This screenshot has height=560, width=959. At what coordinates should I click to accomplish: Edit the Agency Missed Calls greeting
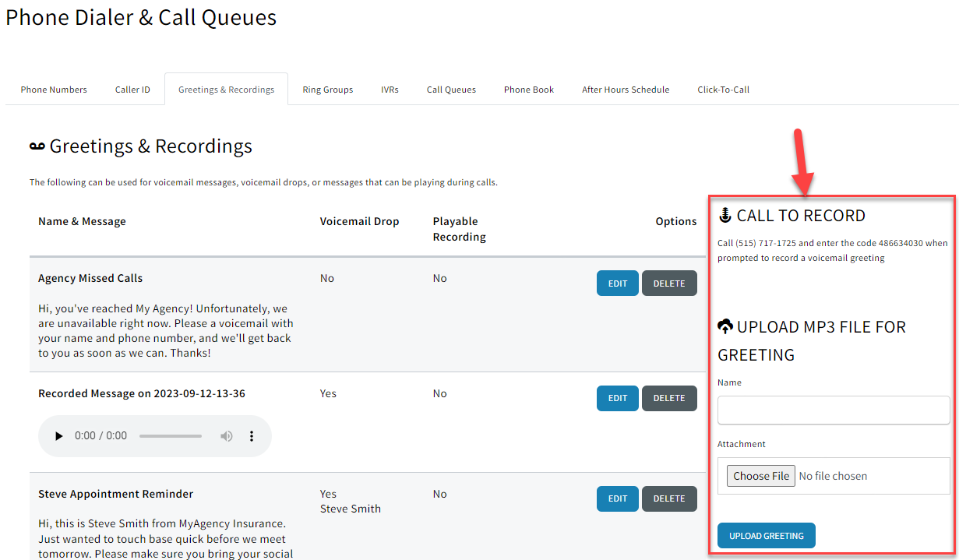click(x=618, y=284)
